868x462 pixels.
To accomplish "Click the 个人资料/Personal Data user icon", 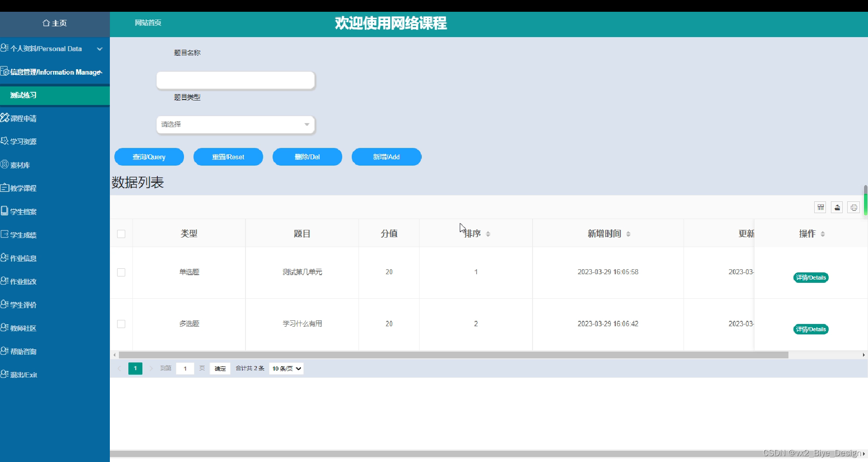I will pos(5,48).
